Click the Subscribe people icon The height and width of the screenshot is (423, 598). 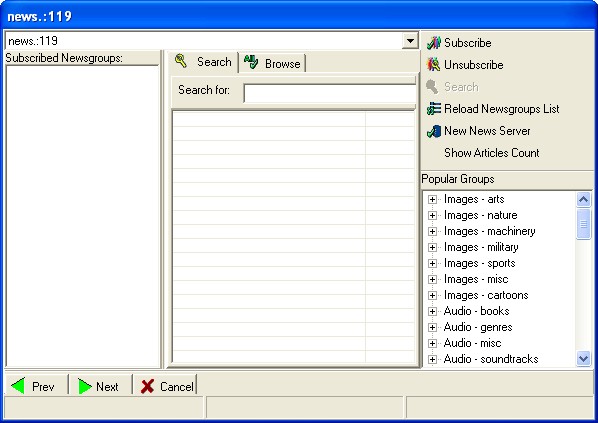point(434,43)
